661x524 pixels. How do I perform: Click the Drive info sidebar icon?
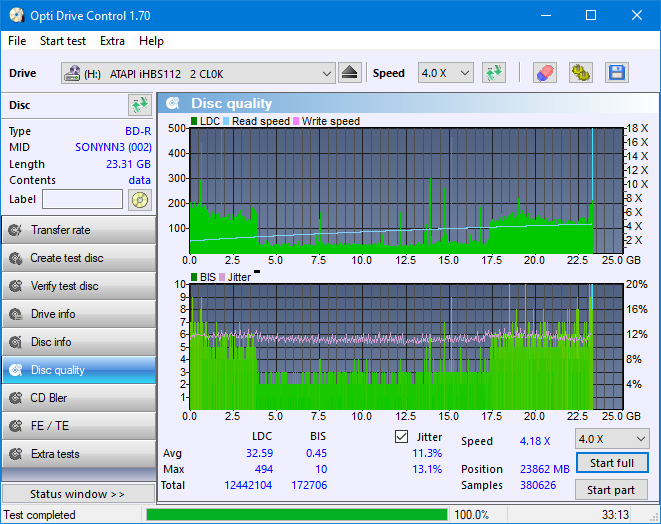(16, 314)
